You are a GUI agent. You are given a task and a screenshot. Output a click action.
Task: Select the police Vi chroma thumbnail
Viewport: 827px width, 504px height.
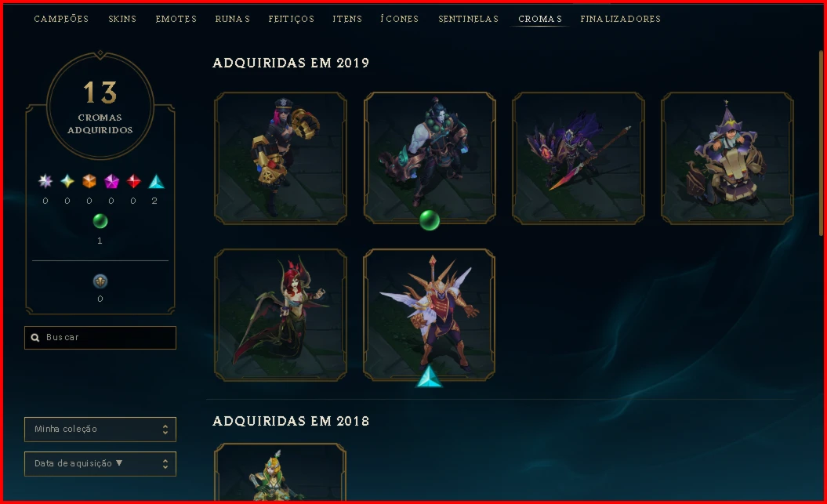(281, 158)
